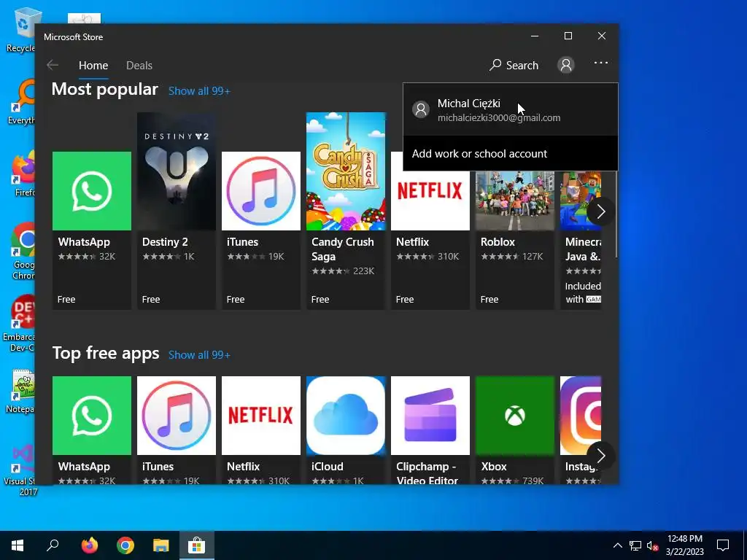Click the Most popular section heading

pyautogui.click(x=105, y=90)
